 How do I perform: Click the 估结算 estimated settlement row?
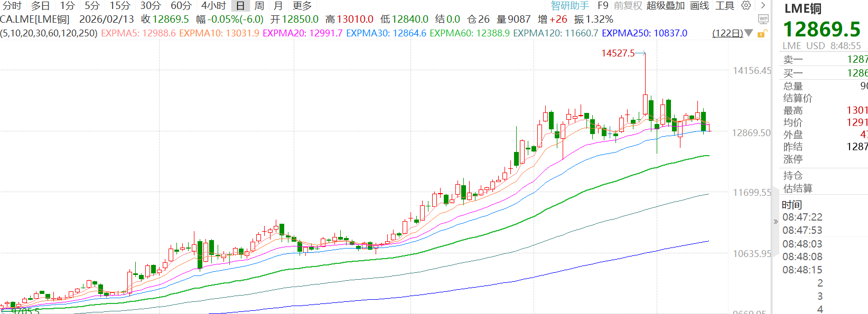pyautogui.click(x=825, y=188)
